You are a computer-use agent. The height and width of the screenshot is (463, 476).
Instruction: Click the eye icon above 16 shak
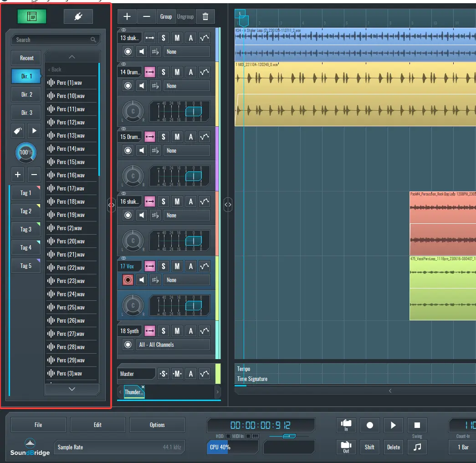coord(123,193)
